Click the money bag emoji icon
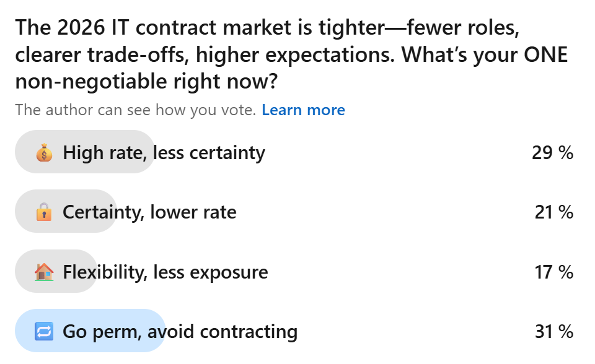This screenshot has height=364, width=595. point(44,152)
